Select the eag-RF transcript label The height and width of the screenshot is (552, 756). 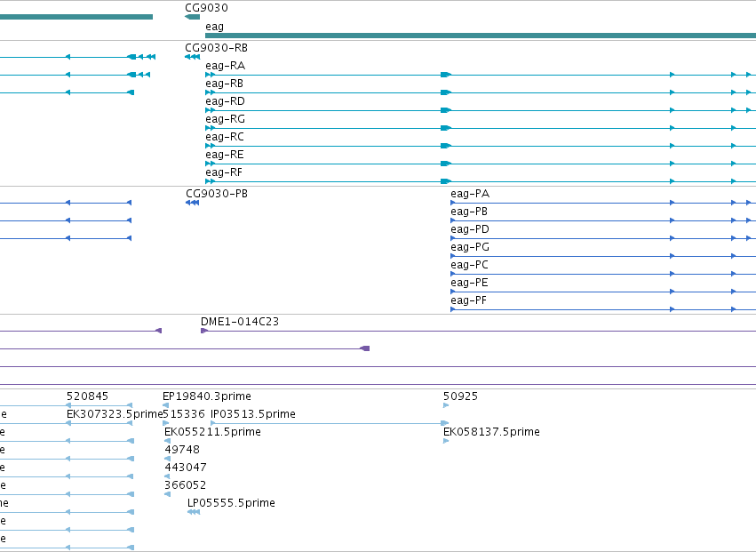coord(224,172)
